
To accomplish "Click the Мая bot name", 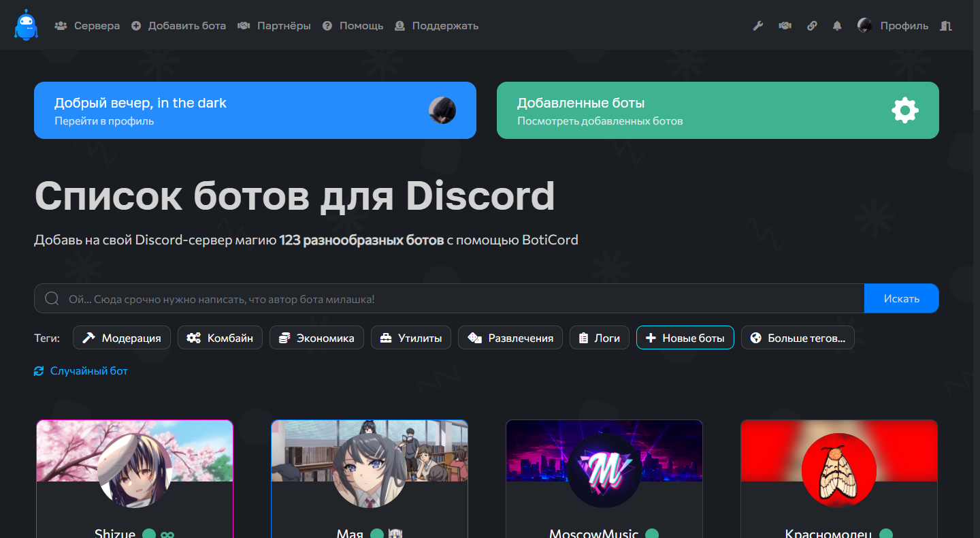I will (350, 533).
